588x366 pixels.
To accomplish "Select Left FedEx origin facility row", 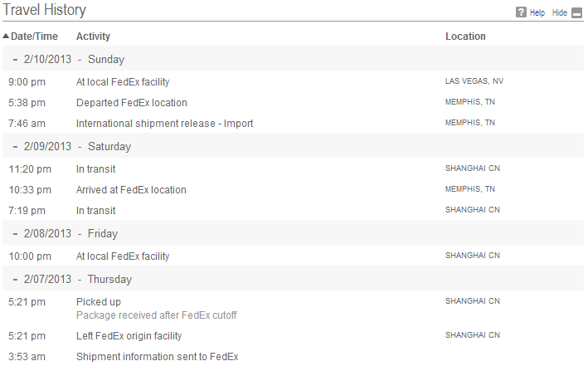I will click(x=294, y=335).
